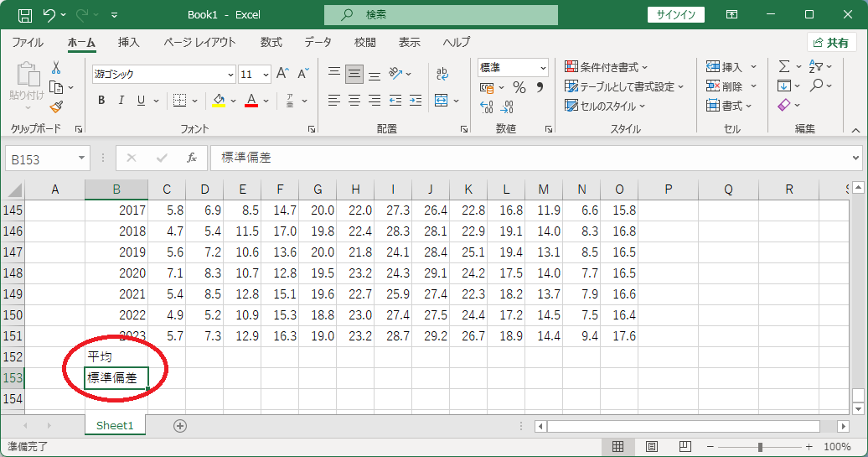Cut selection with scissors icon
This screenshot has height=457, width=868.
(56, 68)
